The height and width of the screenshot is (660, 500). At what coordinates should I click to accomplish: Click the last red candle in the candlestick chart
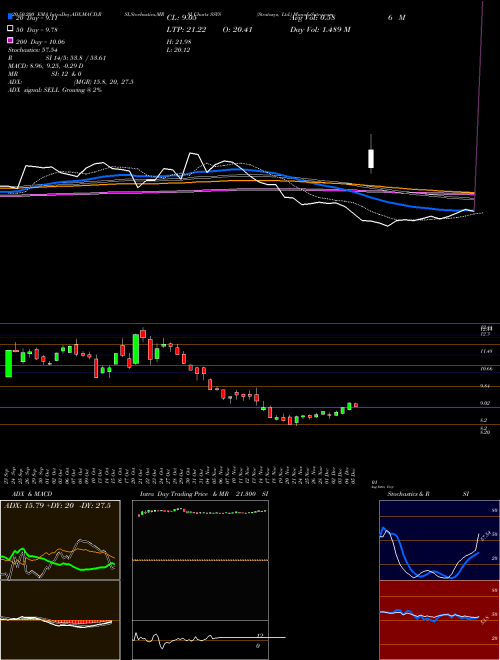356,405
